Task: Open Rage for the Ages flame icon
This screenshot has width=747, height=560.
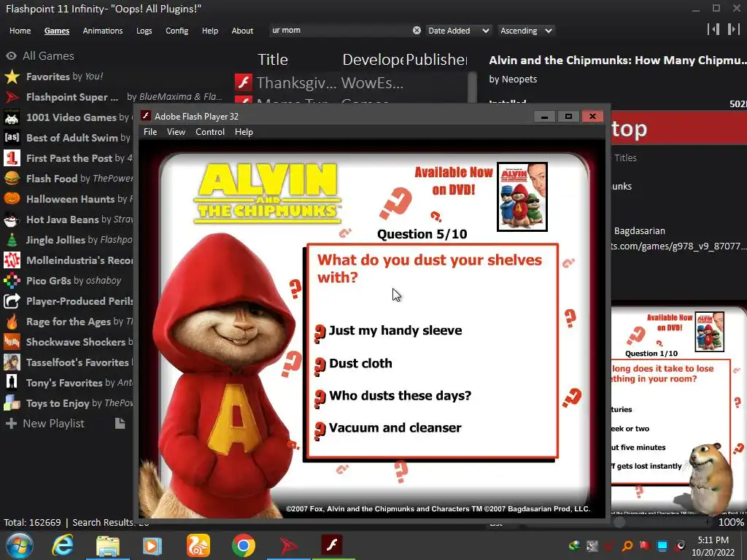Action: 12,322
